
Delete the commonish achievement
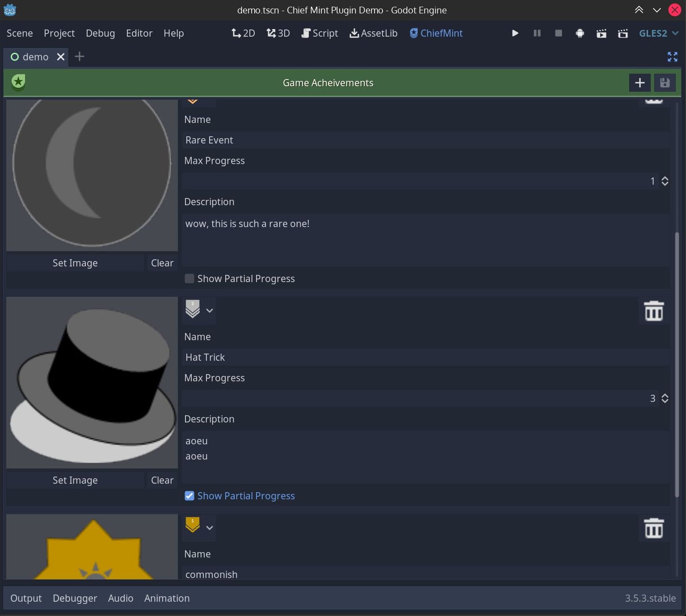point(653,528)
